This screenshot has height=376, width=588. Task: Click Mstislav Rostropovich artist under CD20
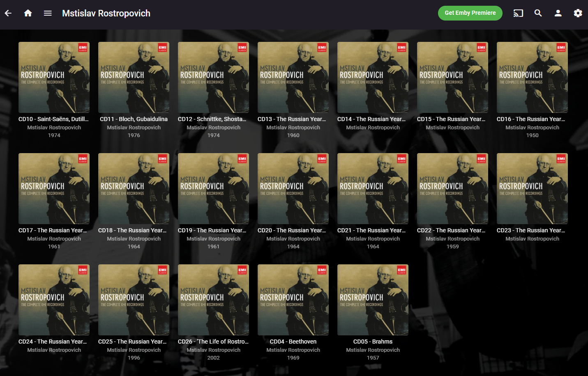click(x=293, y=239)
